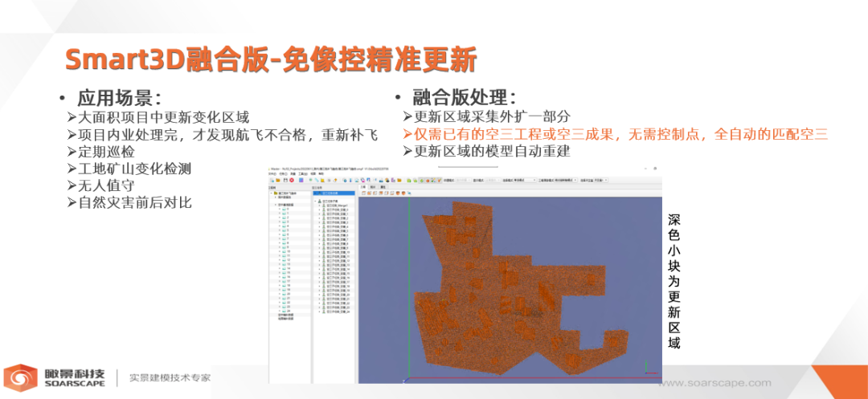Open the 选择模式 dropdown
Screen dimensions: 868x399
tap(525, 180)
